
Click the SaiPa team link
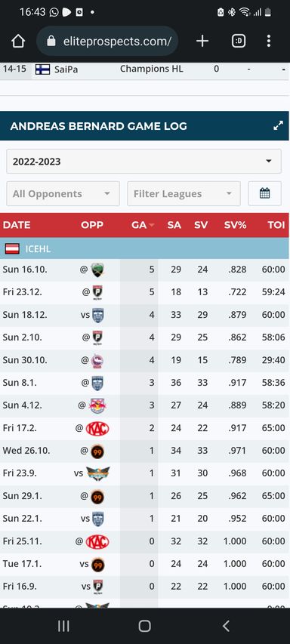66,69
